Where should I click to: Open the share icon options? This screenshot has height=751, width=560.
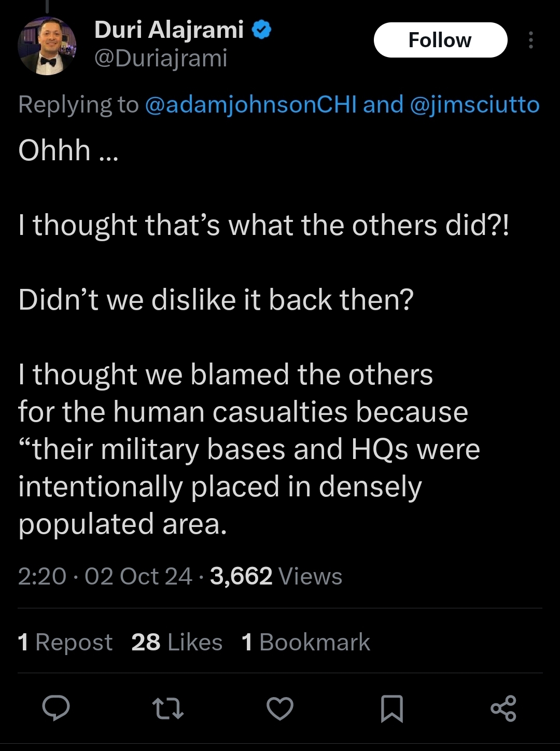[503, 708]
